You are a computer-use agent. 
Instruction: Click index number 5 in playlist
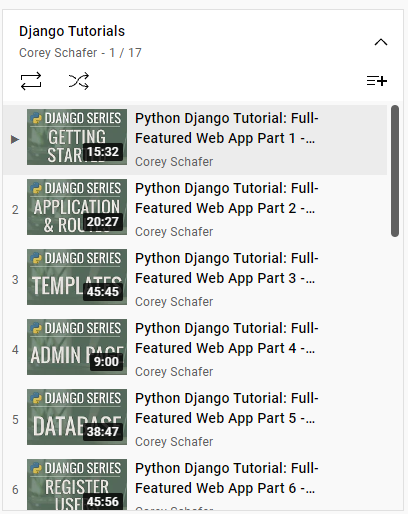pyautogui.click(x=15, y=420)
